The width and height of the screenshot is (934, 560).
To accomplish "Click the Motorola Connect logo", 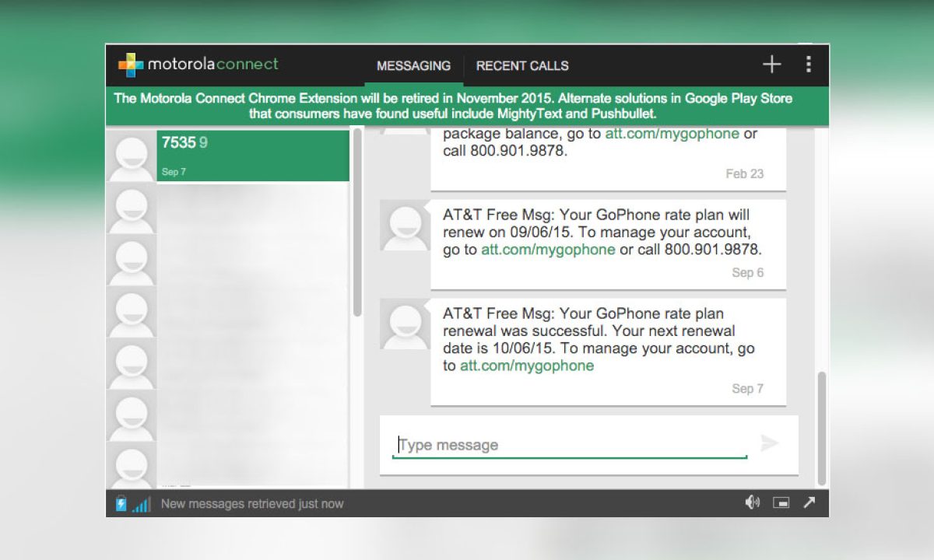I will 198,65.
